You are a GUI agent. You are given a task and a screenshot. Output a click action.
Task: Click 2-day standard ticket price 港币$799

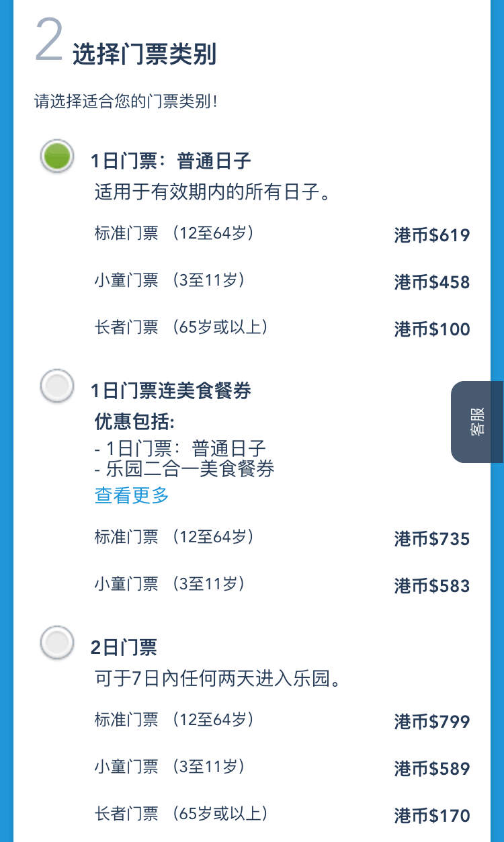(431, 722)
